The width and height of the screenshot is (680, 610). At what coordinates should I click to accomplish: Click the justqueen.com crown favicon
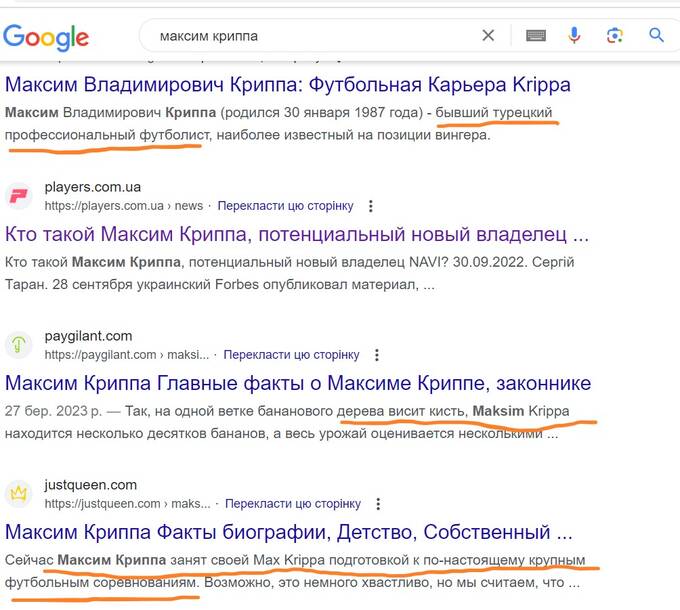tap(19, 494)
